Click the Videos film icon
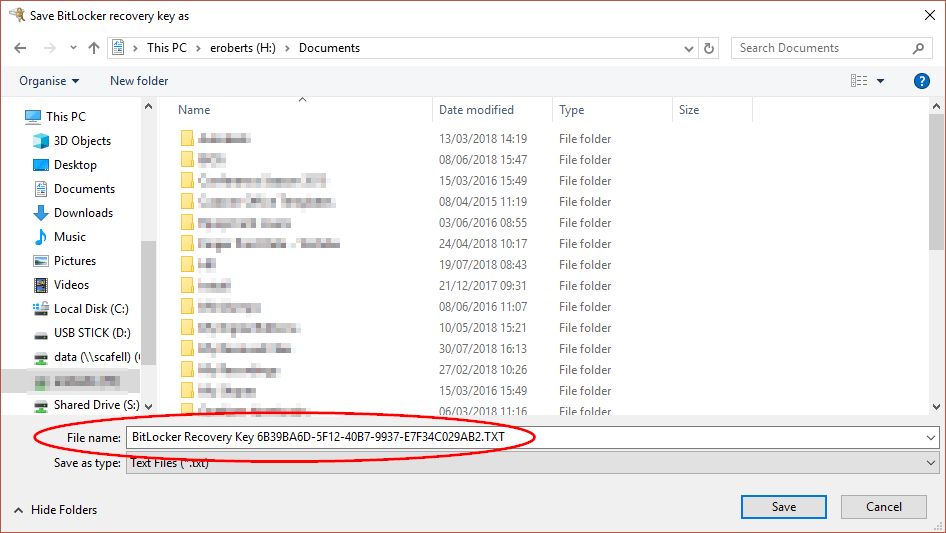Image resolution: width=946 pixels, height=533 pixels. [40, 285]
